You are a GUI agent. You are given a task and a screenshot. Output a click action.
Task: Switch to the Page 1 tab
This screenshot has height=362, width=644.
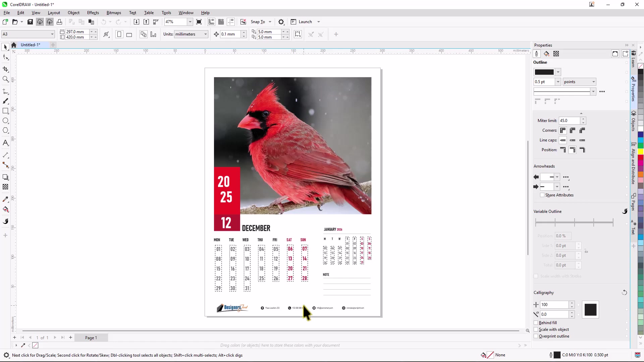click(x=91, y=338)
